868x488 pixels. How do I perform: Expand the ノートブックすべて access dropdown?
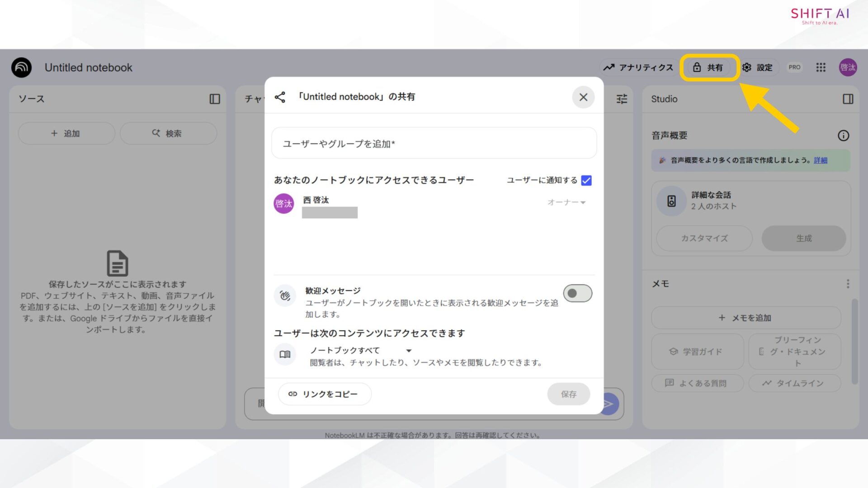(408, 350)
